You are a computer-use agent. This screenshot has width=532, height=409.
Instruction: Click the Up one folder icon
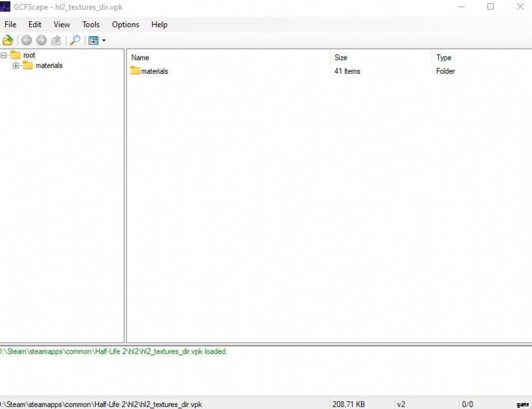[56, 41]
